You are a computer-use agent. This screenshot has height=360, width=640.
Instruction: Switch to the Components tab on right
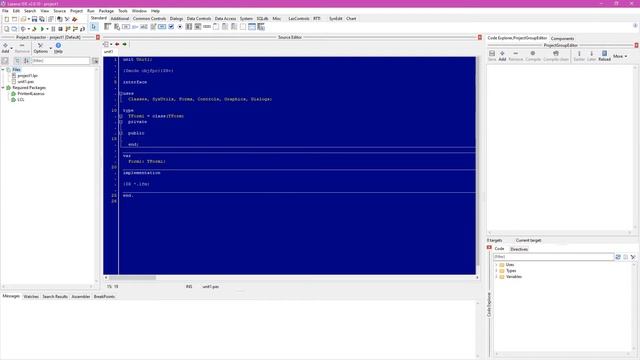click(562, 38)
